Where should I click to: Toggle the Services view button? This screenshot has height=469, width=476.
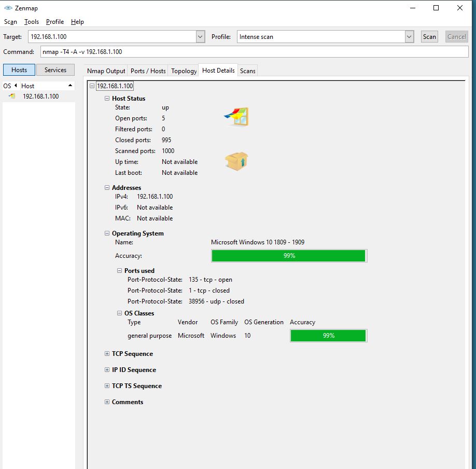(55, 70)
